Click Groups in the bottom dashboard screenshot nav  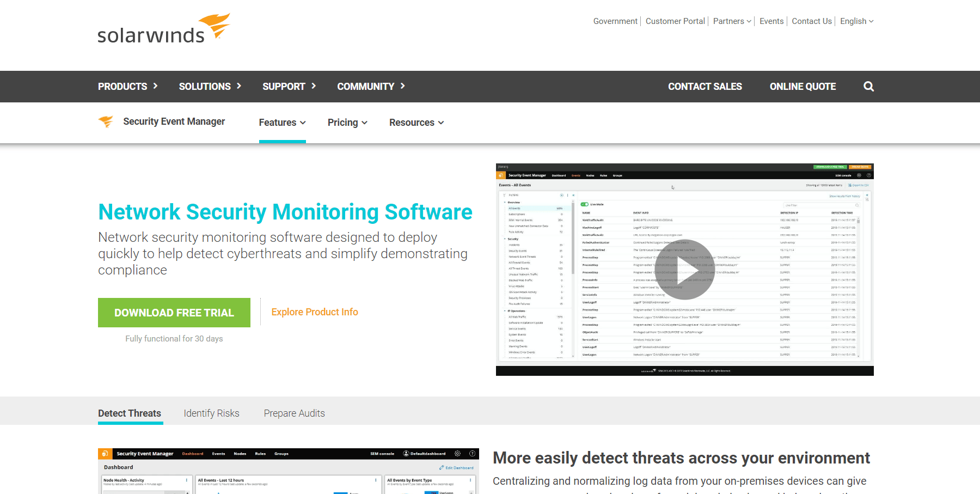coord(281,454)
